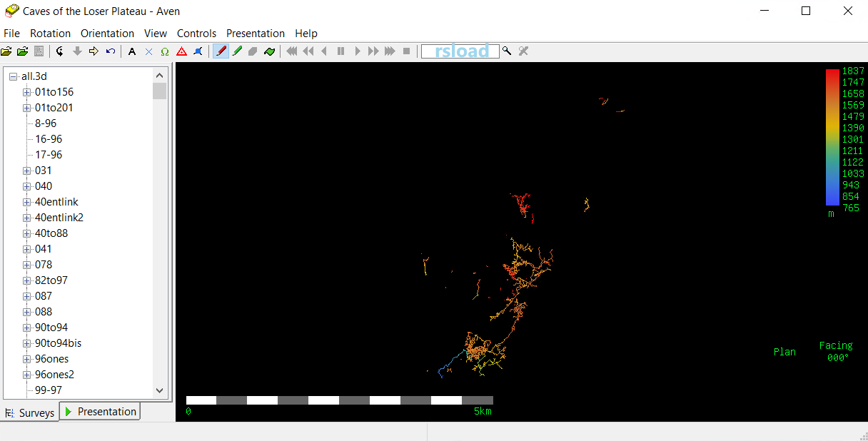Click the blue reverse rotation arrow icon
This screenshot has width=868, height=441.
tap(110, 51)
